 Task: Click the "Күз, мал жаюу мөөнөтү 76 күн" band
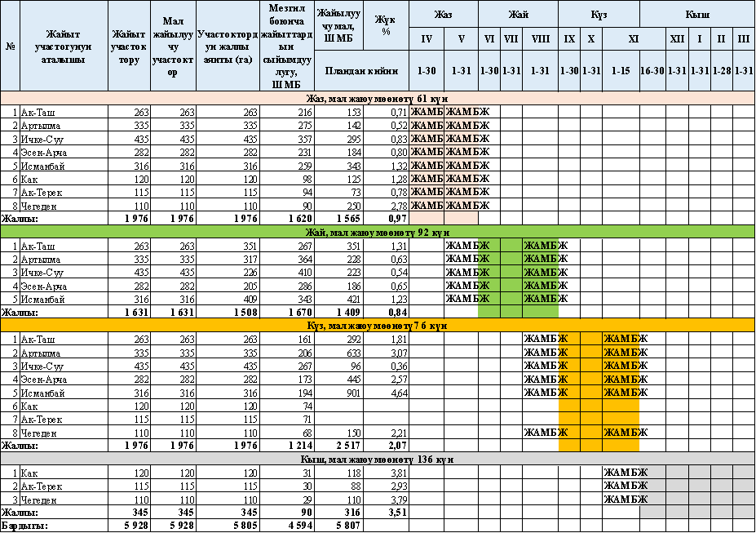[x=378, y=326]
